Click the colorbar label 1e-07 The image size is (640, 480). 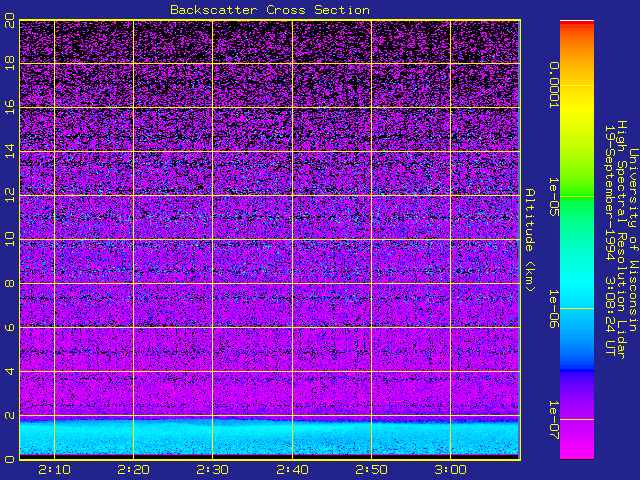pyautogui.click(x=553, y=420)
